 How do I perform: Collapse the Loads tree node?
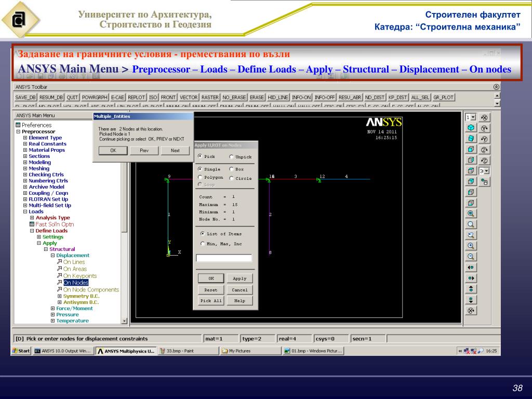(25, 212)
